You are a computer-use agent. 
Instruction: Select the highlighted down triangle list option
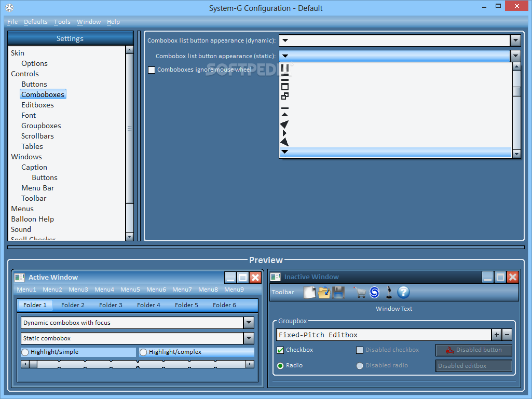click(x=395, y=152)
